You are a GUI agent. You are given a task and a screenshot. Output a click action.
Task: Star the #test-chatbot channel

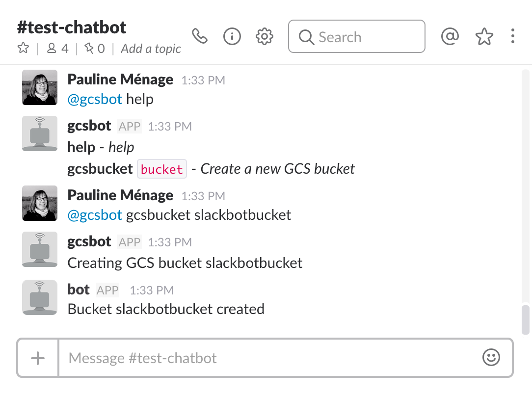(x=23, y=49)
